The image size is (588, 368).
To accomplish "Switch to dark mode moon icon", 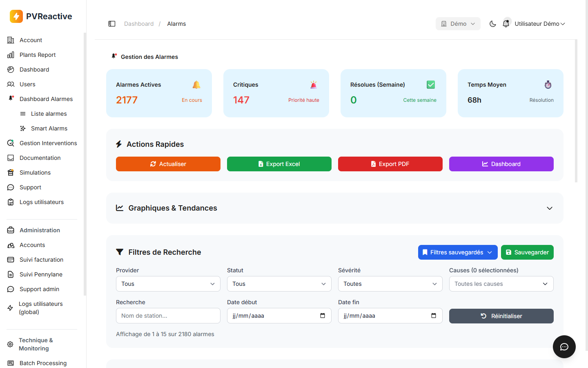I will pyautogui.click(x=493, y=24).
